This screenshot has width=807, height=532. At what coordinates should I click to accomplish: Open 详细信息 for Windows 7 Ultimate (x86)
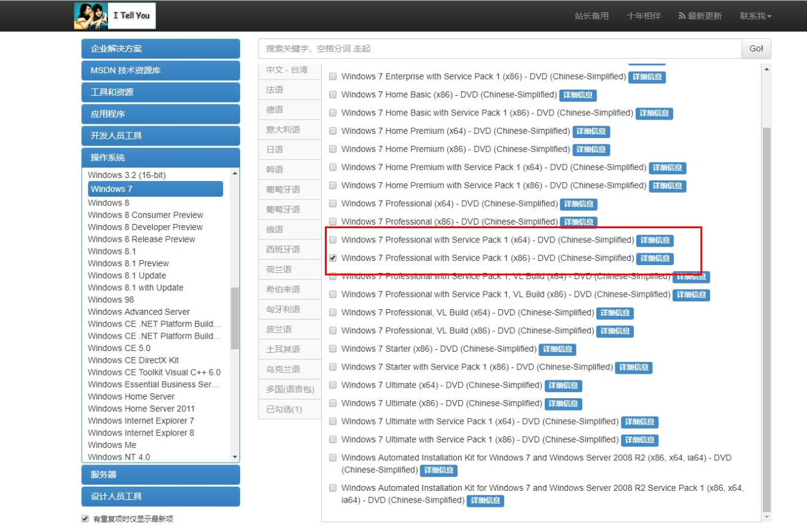point(563,404)
